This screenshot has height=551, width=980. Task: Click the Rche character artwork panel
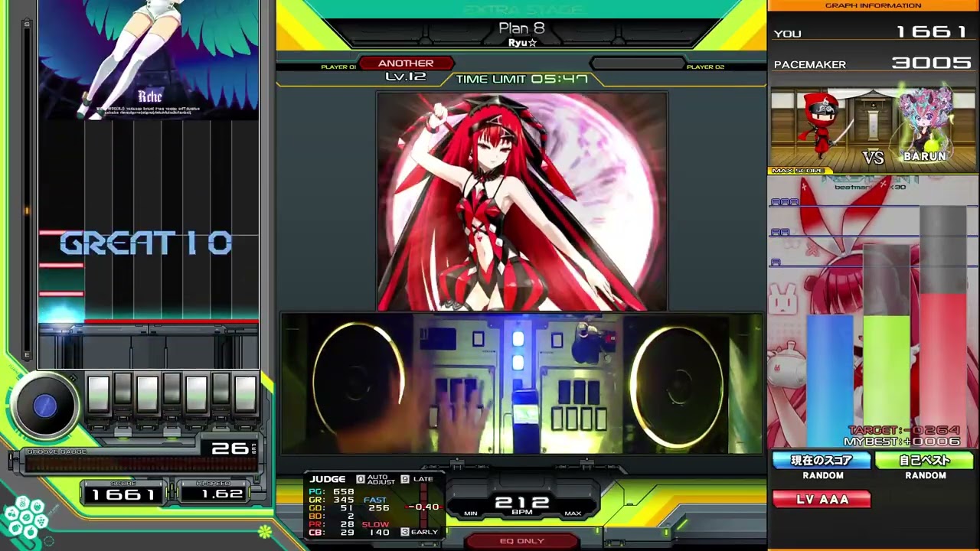149,59
